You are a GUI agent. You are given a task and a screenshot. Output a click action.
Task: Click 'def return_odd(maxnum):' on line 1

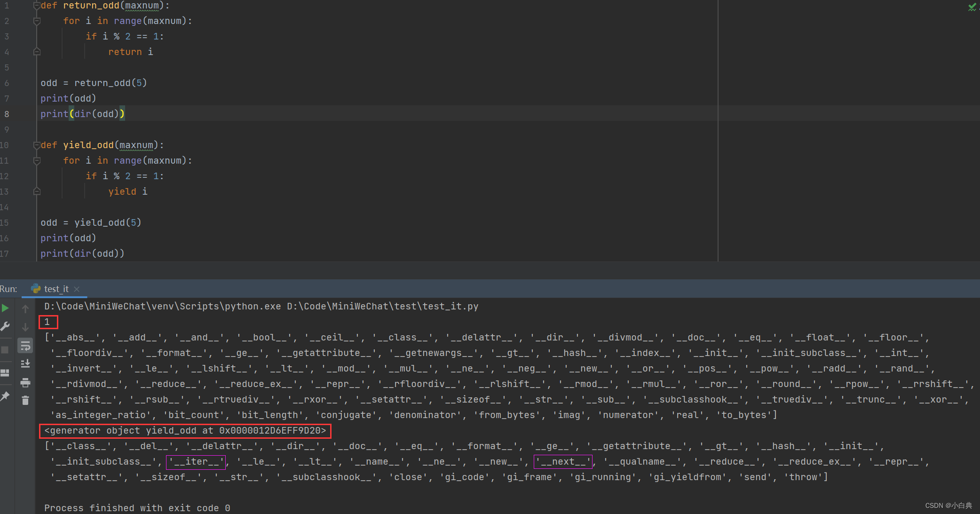(105, 6)
